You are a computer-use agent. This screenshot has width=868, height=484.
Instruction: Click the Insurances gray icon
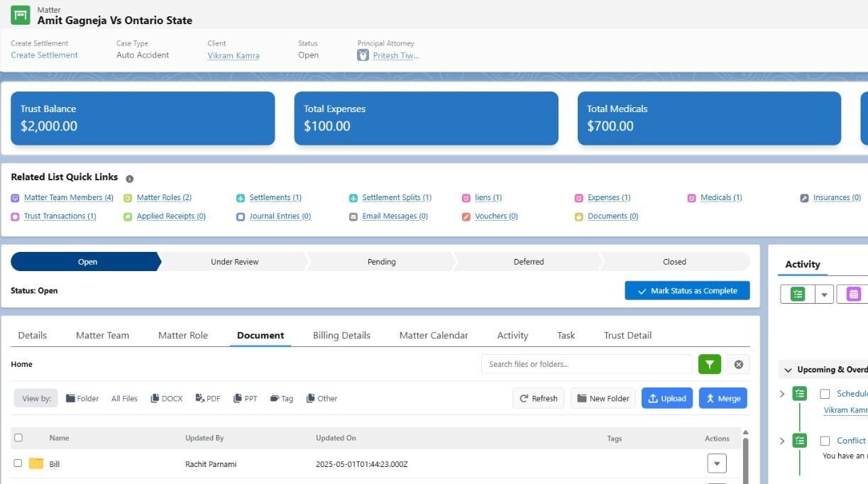(x=804, y=198)
